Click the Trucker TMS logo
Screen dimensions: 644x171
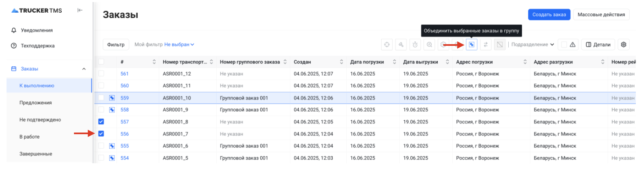click(37, 11)
